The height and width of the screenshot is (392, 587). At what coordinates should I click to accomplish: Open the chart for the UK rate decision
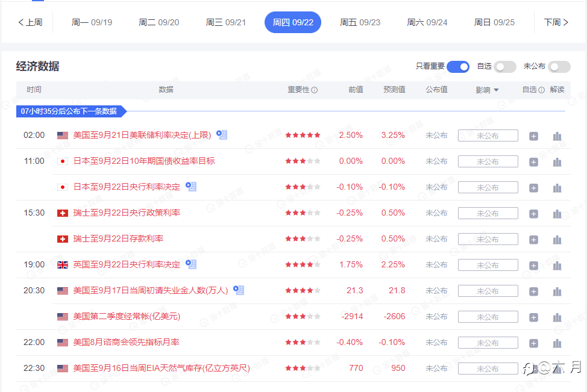557,266
